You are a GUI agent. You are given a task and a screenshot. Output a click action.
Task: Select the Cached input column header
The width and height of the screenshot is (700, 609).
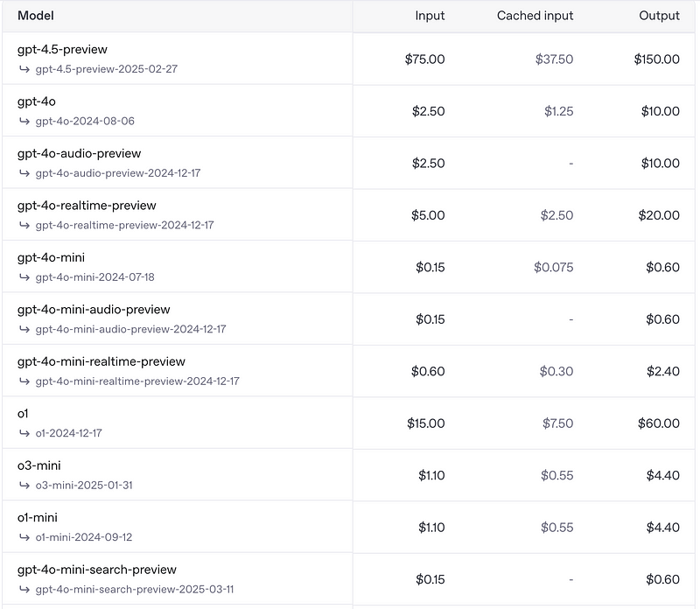coord(535,16)
